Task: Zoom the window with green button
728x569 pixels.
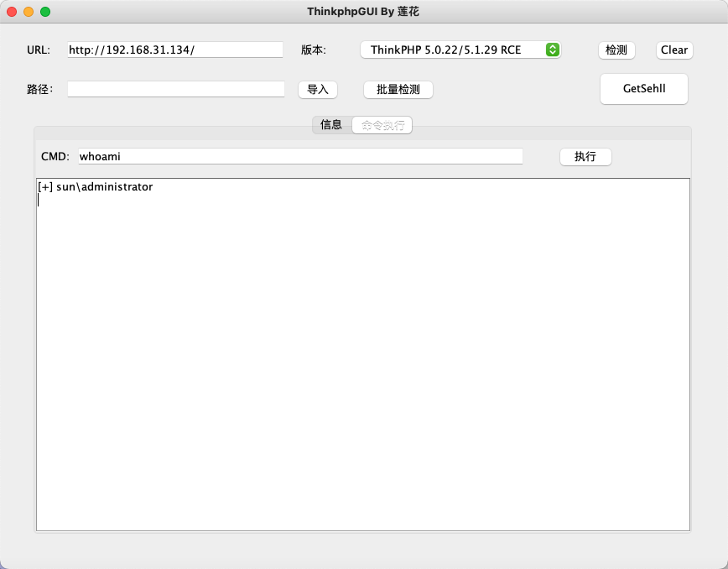Action: point(45,12)
